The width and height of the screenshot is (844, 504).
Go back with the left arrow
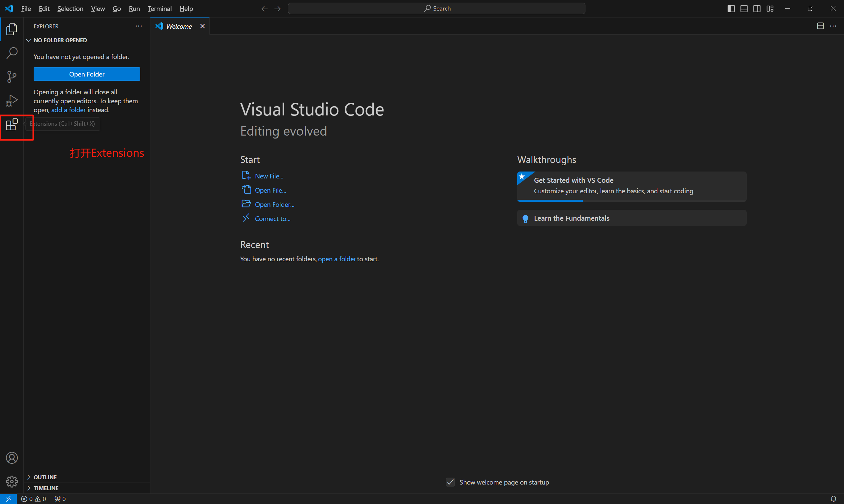coord(265,9)
